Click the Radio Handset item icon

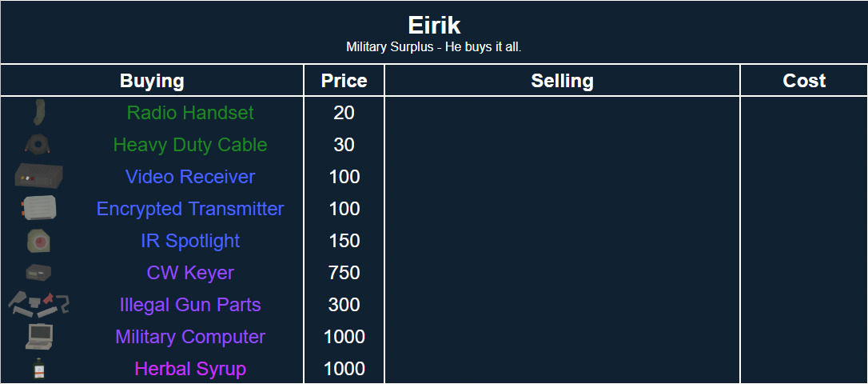coord(38,113)
